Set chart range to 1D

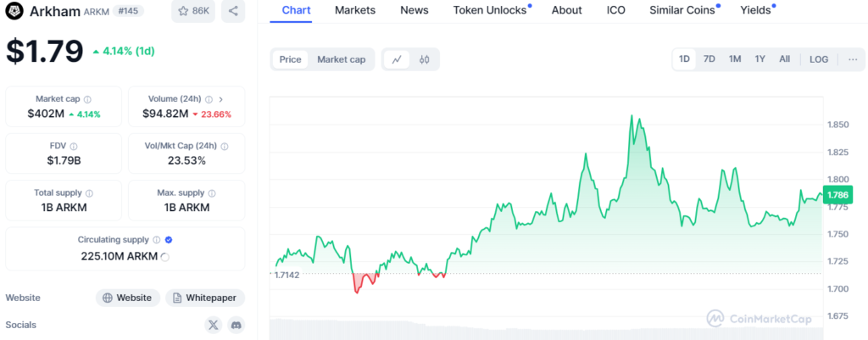tap(685, 59)
